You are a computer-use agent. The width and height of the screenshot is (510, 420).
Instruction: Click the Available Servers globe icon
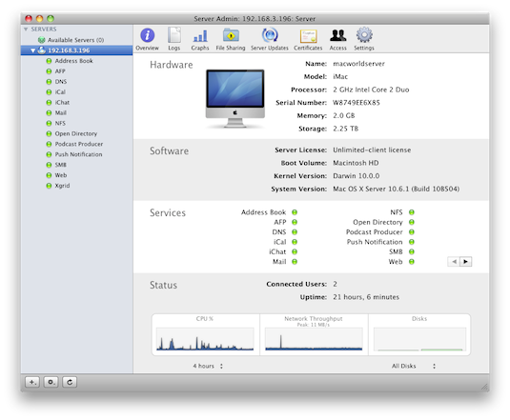(x=41, y=40)
